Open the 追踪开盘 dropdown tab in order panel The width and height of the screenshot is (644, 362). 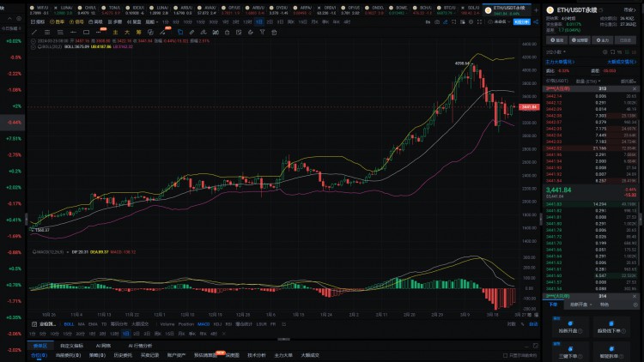(580, 305)
